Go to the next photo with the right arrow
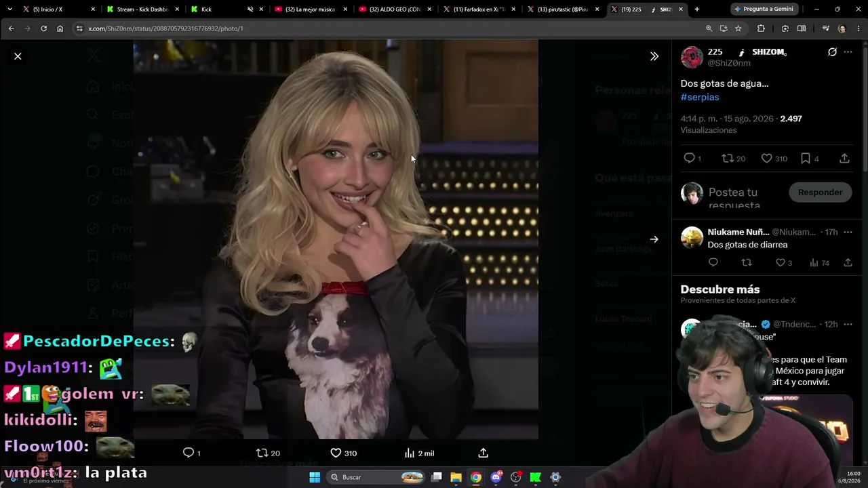 654,239
